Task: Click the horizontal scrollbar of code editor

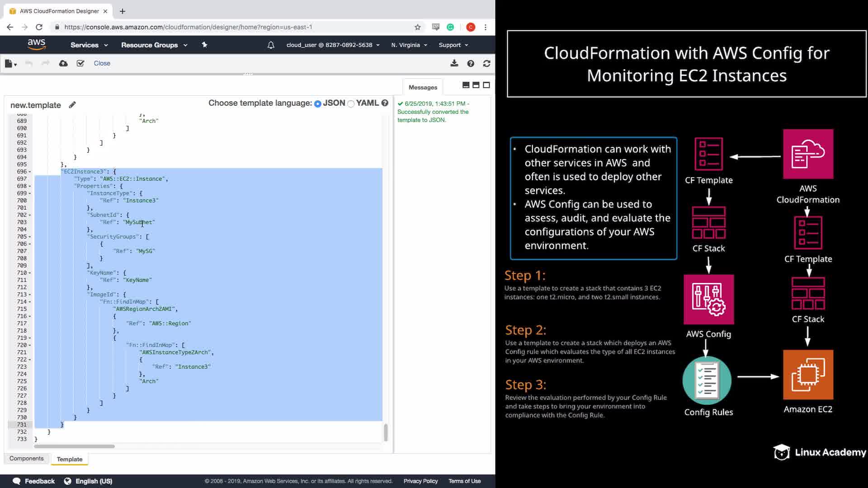Action: (75, 446)
